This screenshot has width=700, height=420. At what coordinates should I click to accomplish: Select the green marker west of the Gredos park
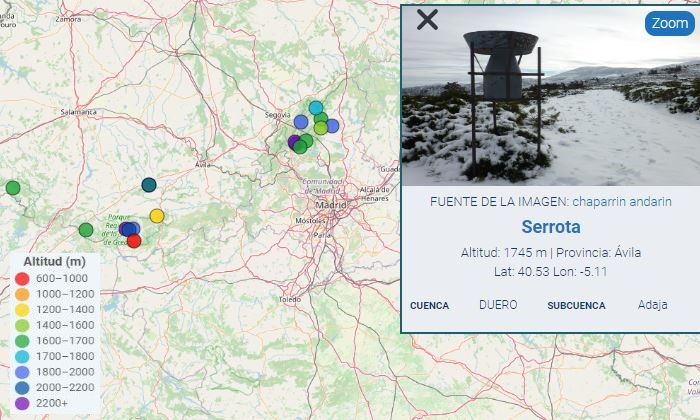point(86,230)
